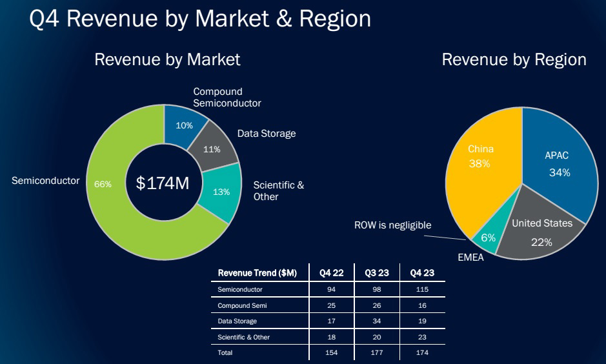606x364 pixels.
Task: Select the Q4 22 column header
Action: tap(331, 273)
